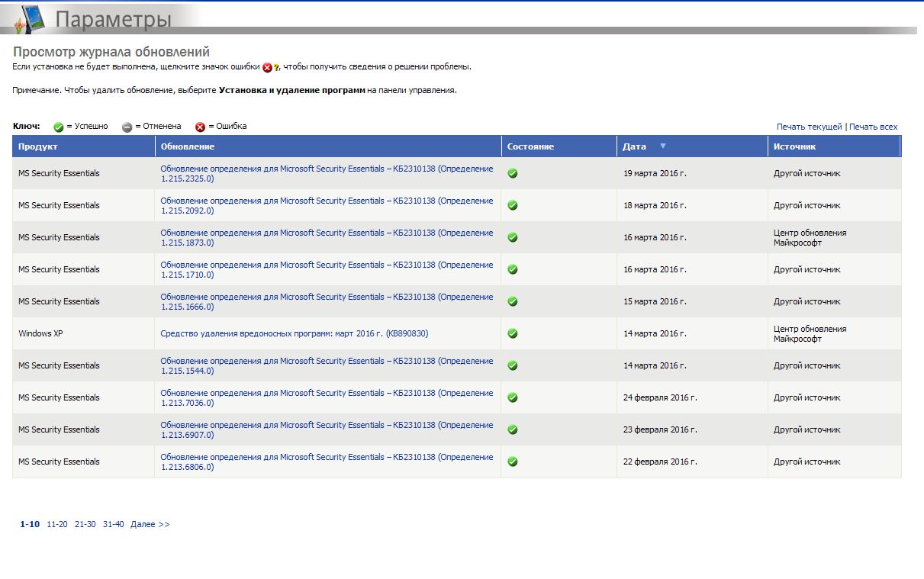Click success status icon for Windows XP row
924x579 pixels.
click(513, 333)
